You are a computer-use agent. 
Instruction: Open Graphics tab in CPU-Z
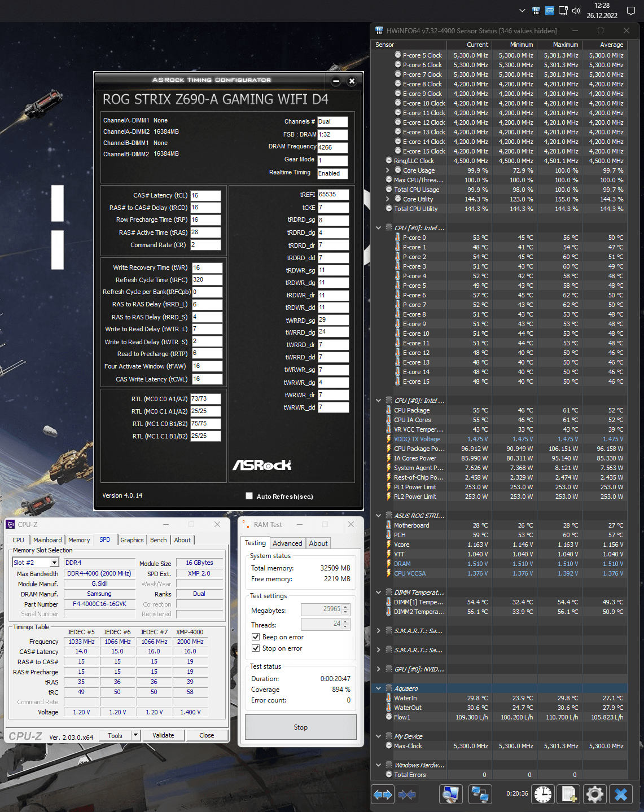tap(132, 540)
